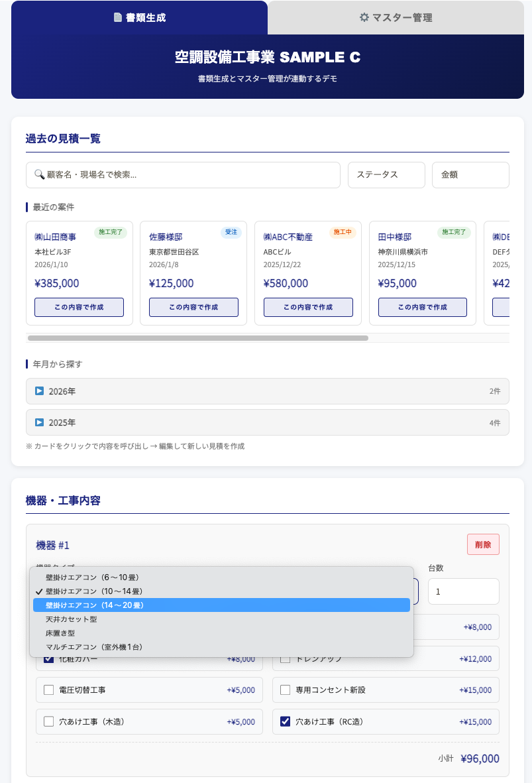Uncheck 穴あけ工事（RC造）
This screenshot has width=532, height=783.
(x=286, y=722)
